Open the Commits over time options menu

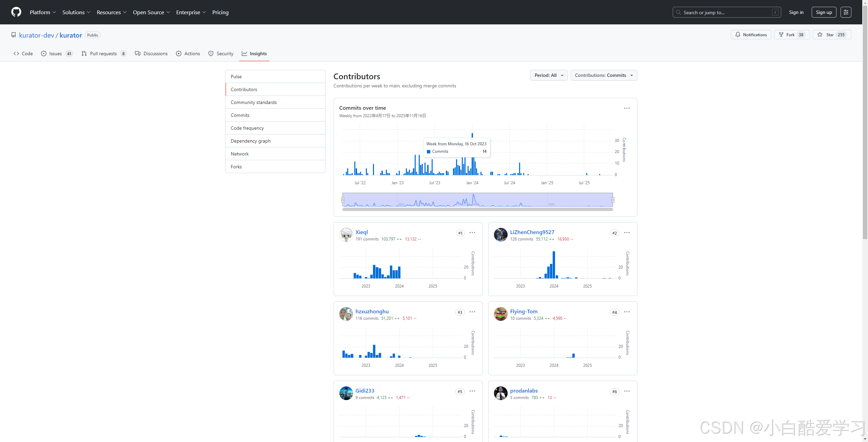pyautogui.click(x=627, y=108)
